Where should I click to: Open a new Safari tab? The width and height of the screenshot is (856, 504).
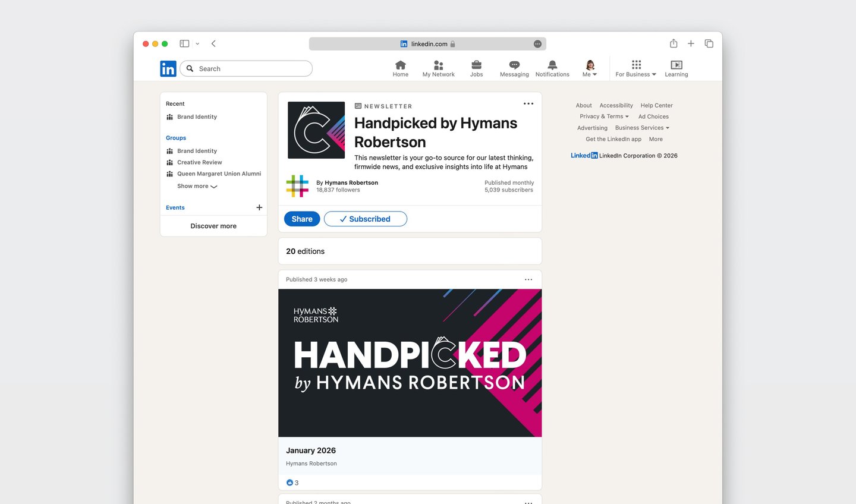tap(691, 43)
